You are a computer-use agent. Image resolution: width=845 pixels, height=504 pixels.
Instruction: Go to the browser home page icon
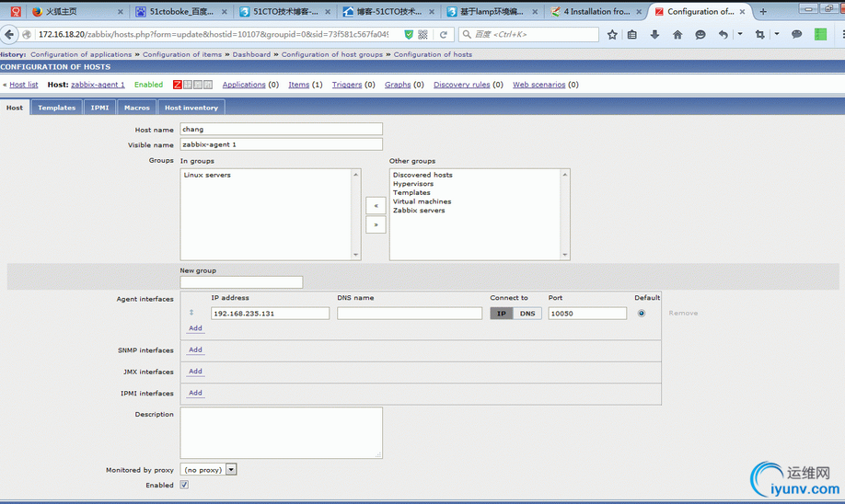click(677, 34)
